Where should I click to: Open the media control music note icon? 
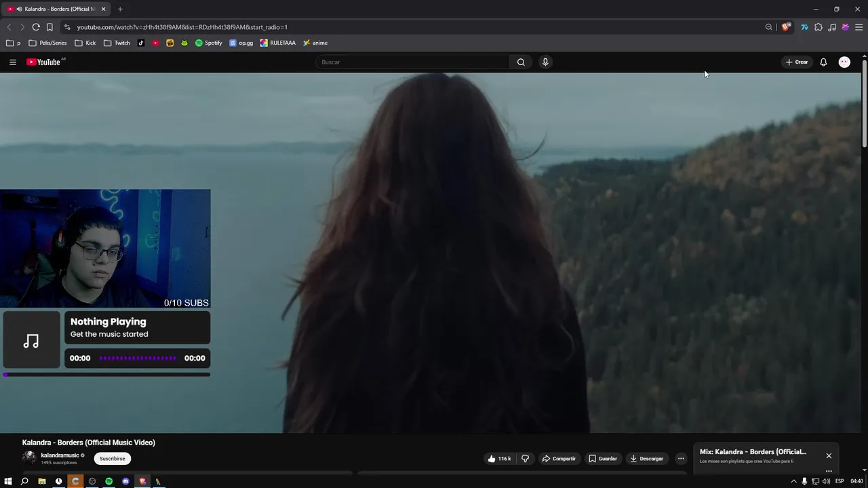[832, 27]
